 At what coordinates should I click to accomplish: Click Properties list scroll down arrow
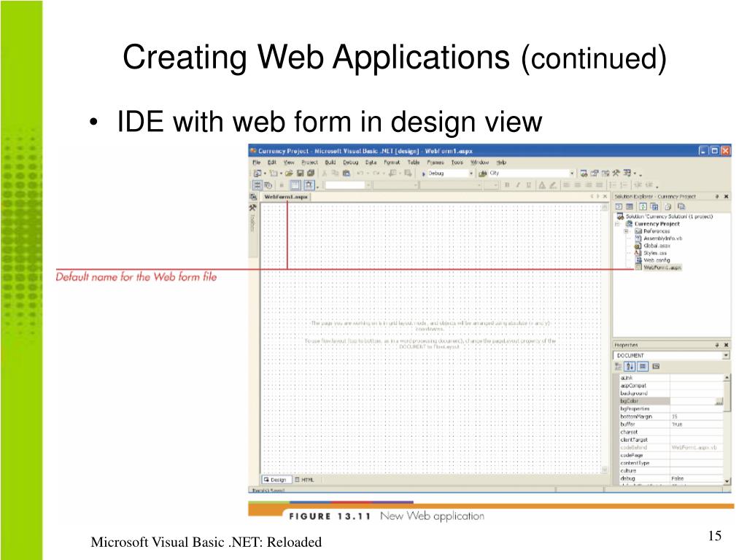[x=727, y=481]
